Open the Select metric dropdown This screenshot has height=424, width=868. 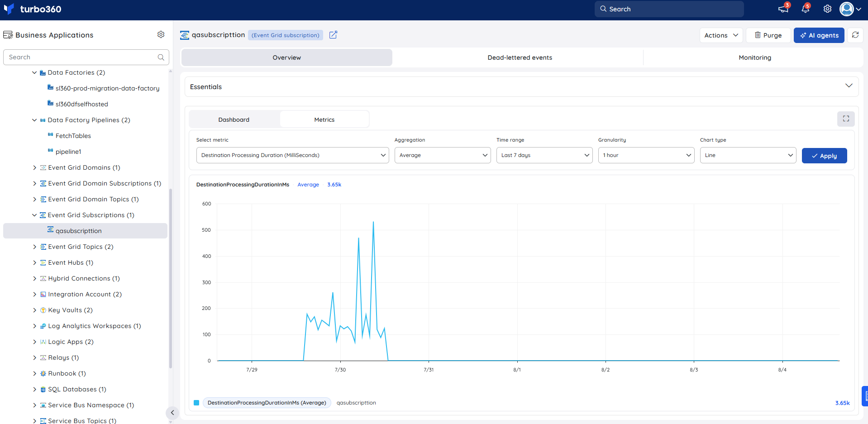[x=292, y=155]
